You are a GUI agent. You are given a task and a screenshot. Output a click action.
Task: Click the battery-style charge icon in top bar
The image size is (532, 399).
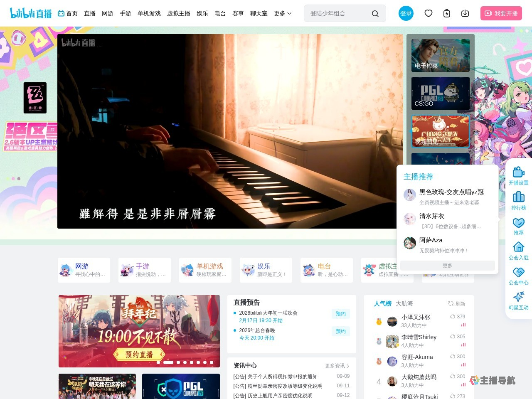447,13
